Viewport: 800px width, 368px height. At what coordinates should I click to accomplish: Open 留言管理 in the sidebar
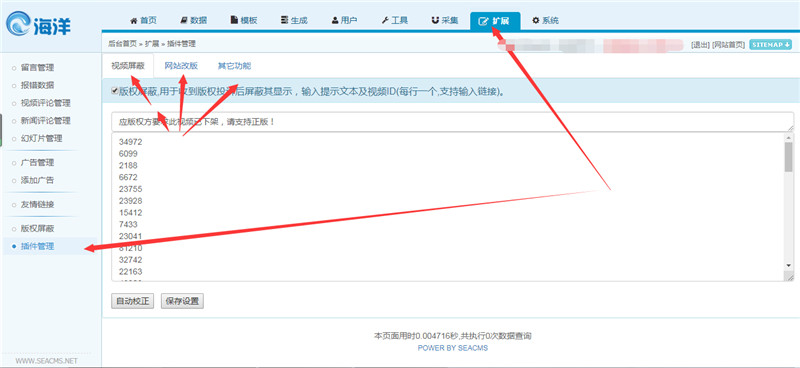[37, 67]
